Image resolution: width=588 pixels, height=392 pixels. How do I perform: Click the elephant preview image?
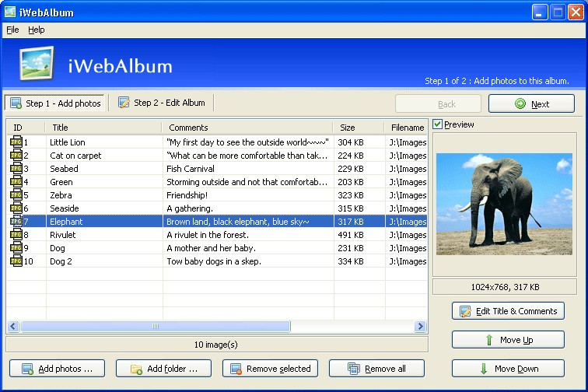(x=504, y=204)
